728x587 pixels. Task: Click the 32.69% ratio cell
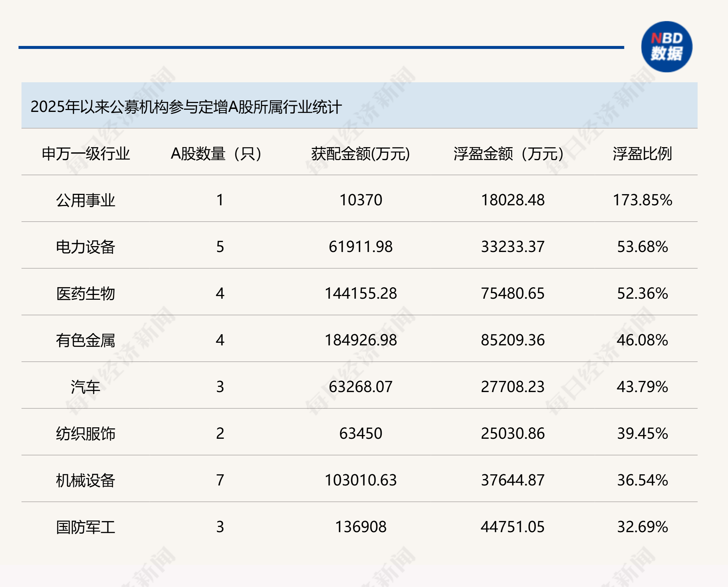(x=642, y=527)
